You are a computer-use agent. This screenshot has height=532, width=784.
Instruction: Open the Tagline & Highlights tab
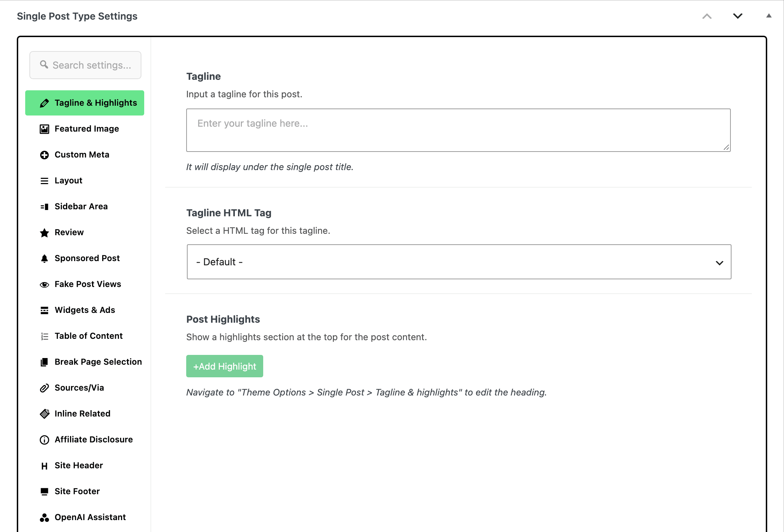click(85, 103)
